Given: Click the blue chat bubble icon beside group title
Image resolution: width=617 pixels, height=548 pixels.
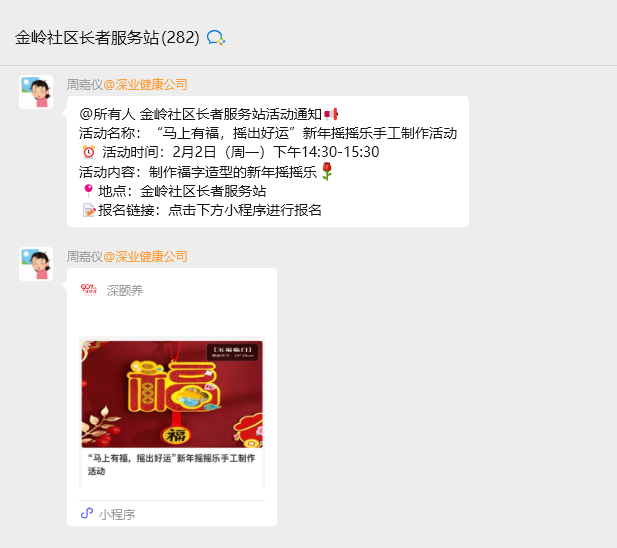Looking at the screenshot, I should point(216,38).
